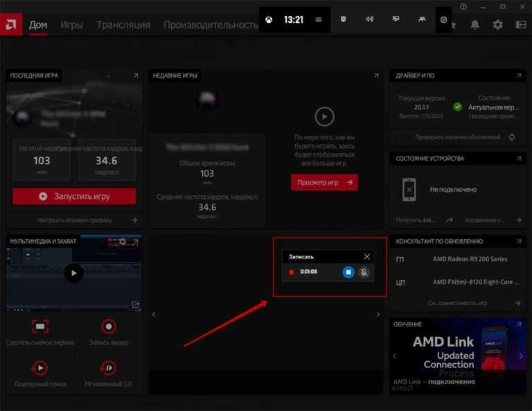Open the help question mark icon
Screen dimensions: 532x411
[463, 6]
